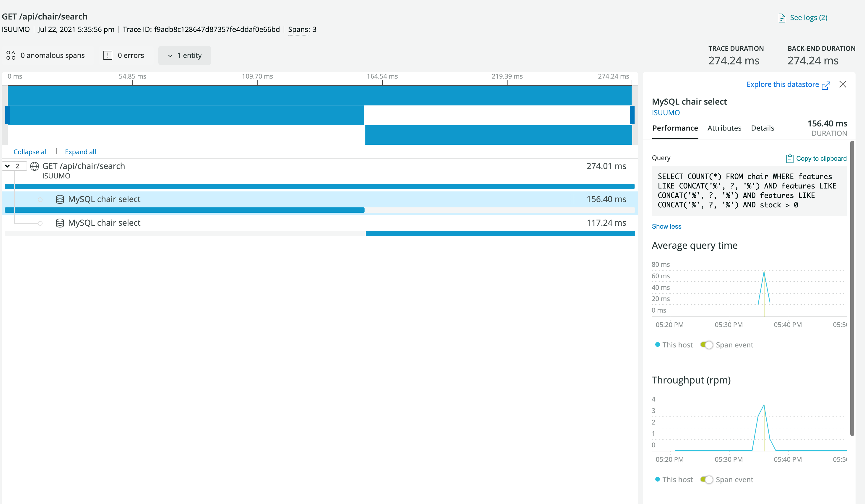The image size is (865, 504).
Task: Toggle Span event under Average query time
Action: click(x=707, y=345)
